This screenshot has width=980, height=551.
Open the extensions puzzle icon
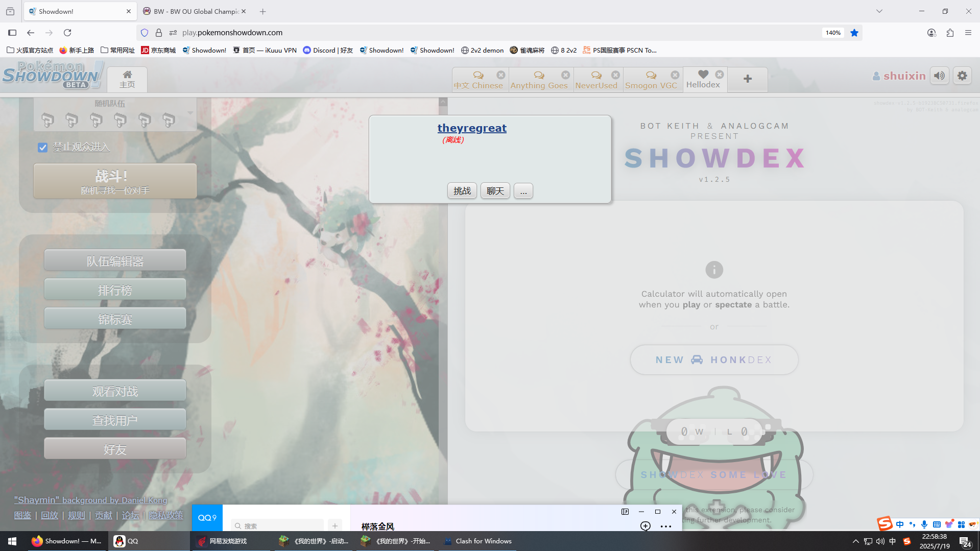click(950, 33)
